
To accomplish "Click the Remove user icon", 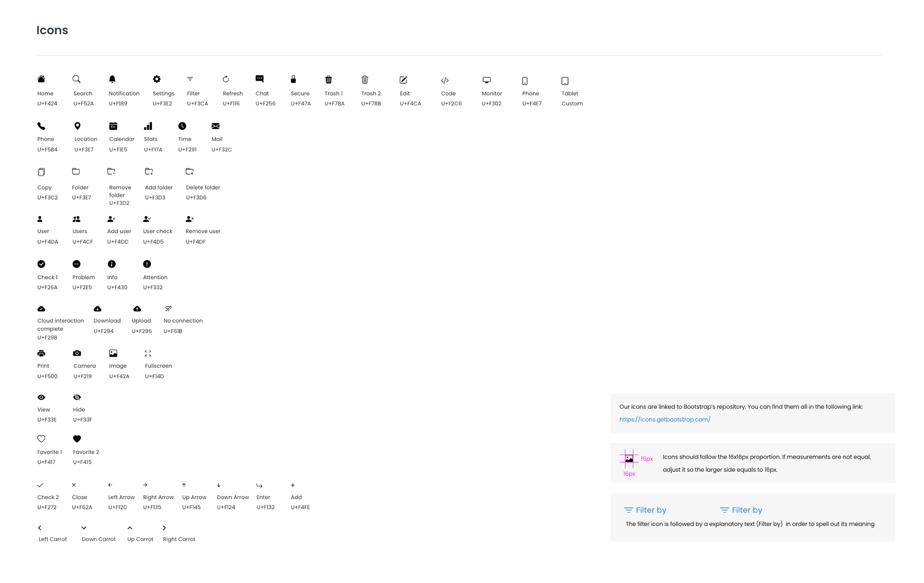I will [190, 219].
